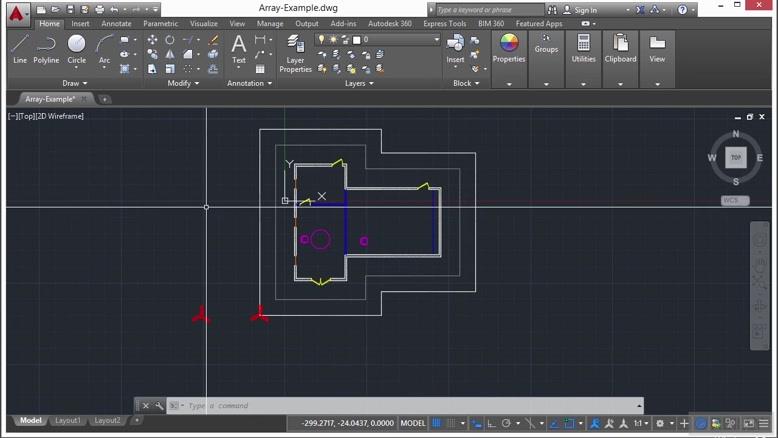Expand the Draw panel
778x438 pixels.
(75, 83)
